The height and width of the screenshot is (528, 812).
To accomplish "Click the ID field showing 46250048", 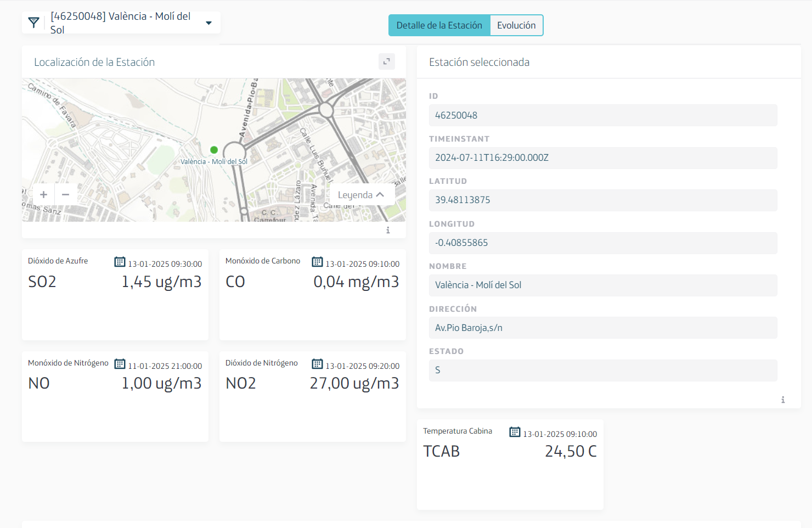I will click(602, 115).
